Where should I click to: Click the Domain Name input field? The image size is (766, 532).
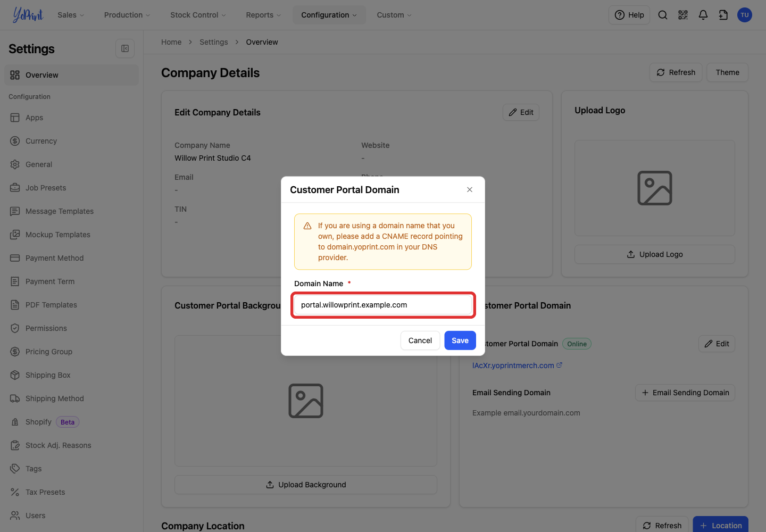[383, 305]
